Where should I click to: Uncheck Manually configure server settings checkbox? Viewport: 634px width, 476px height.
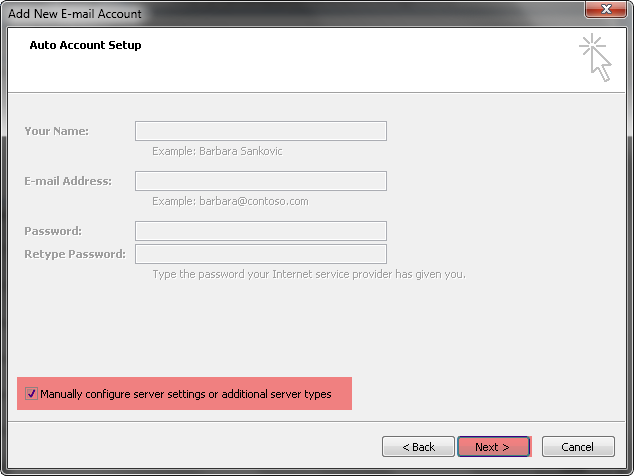(x=31, y=393)
